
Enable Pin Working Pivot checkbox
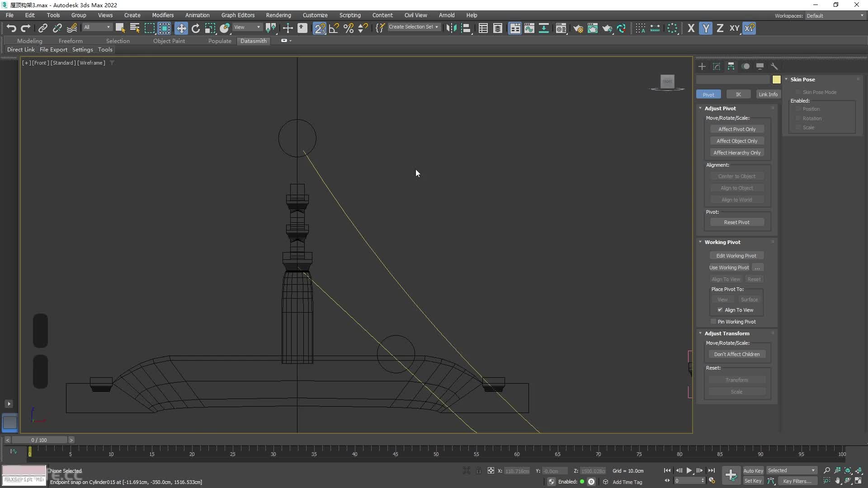pos(713,322)
